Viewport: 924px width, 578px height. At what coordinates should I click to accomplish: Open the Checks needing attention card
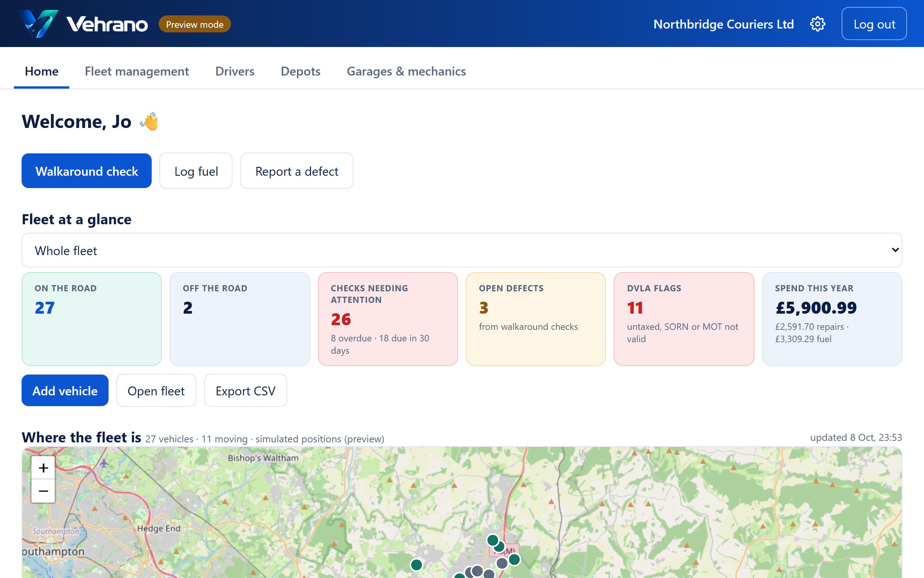(x=388, y=319)
